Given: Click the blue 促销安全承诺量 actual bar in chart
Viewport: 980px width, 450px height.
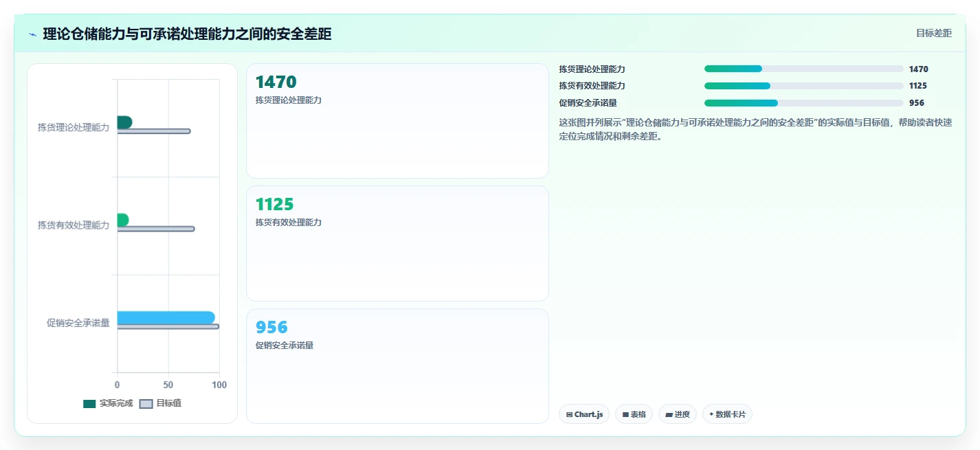Looking at the screenshot, I should pos(166,317).
